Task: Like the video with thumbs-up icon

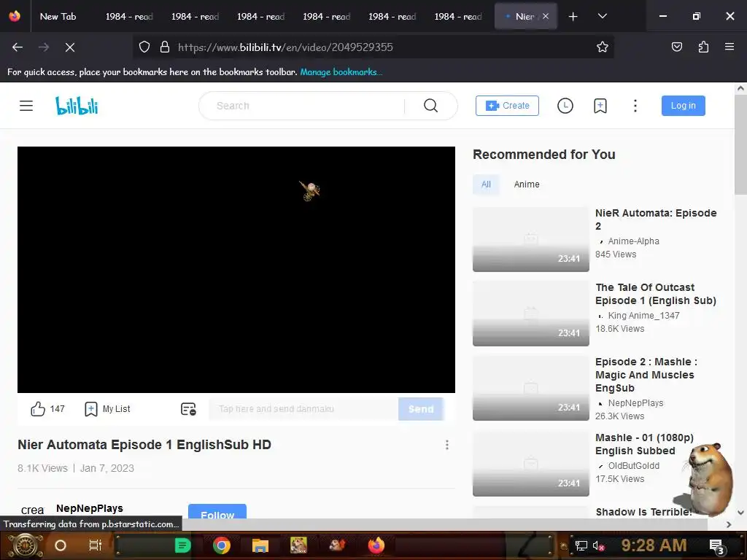Action: coord(38,408)
